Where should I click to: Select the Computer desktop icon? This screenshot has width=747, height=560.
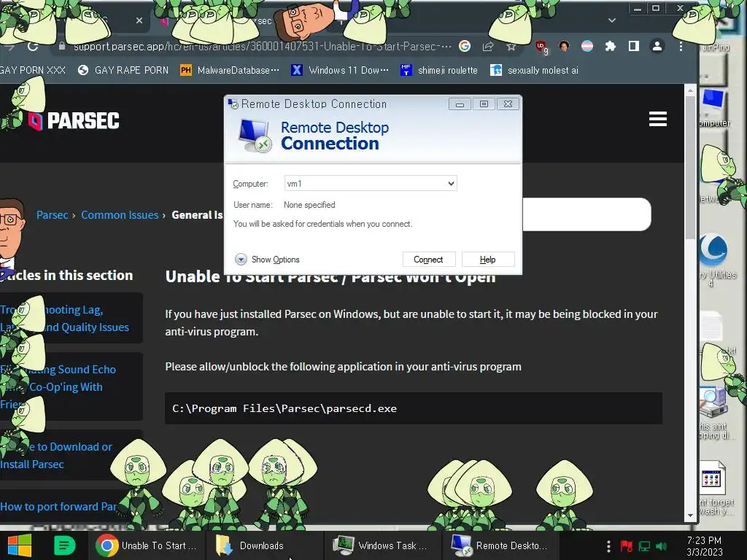click(x=713, y=108)
